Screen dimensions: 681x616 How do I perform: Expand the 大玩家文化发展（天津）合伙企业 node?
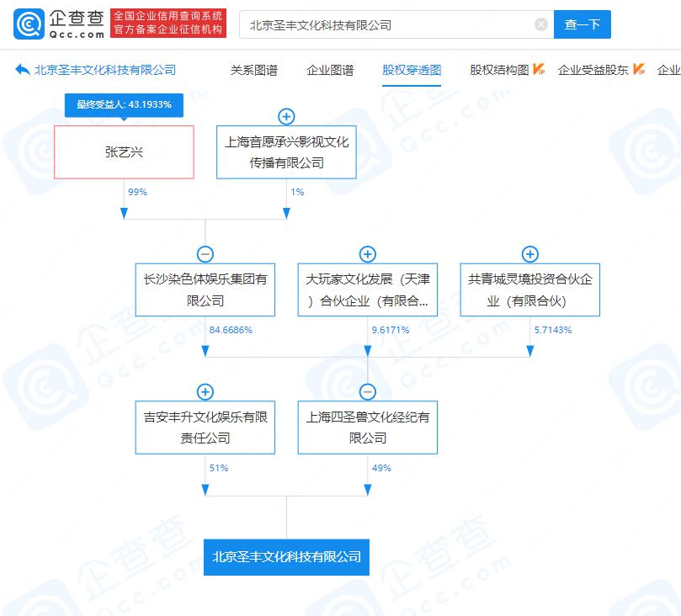pyautogui.click(x=367, y=254)
